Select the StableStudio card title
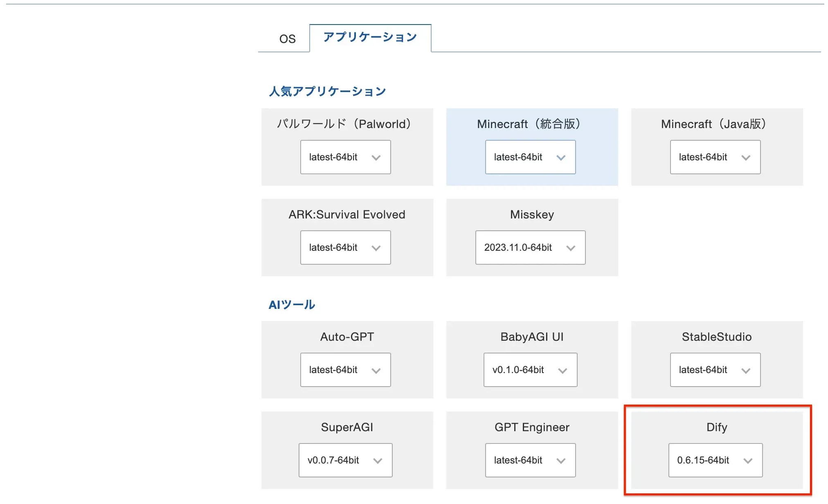The height and width of the screenshot is (504, 828). [x=717, y=337]
